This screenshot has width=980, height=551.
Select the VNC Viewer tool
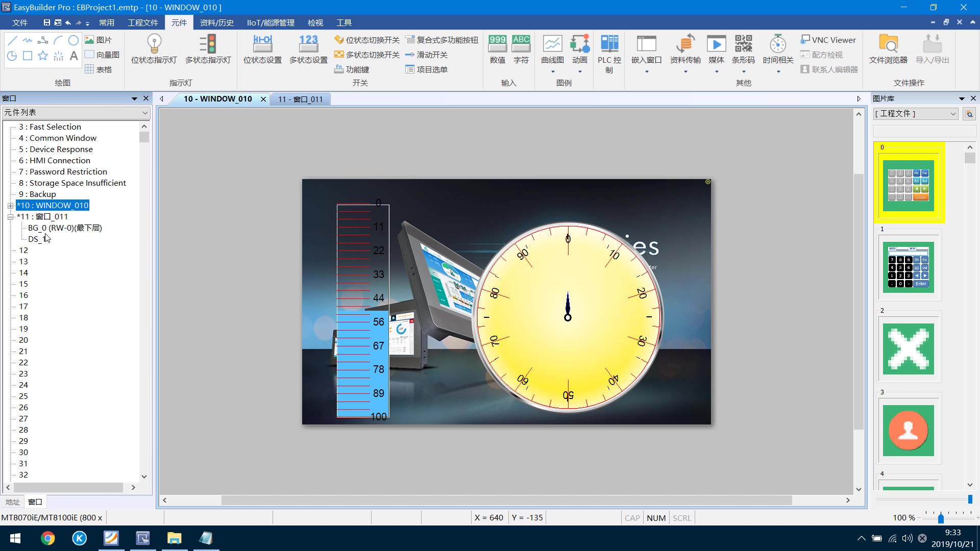point(828,40)
